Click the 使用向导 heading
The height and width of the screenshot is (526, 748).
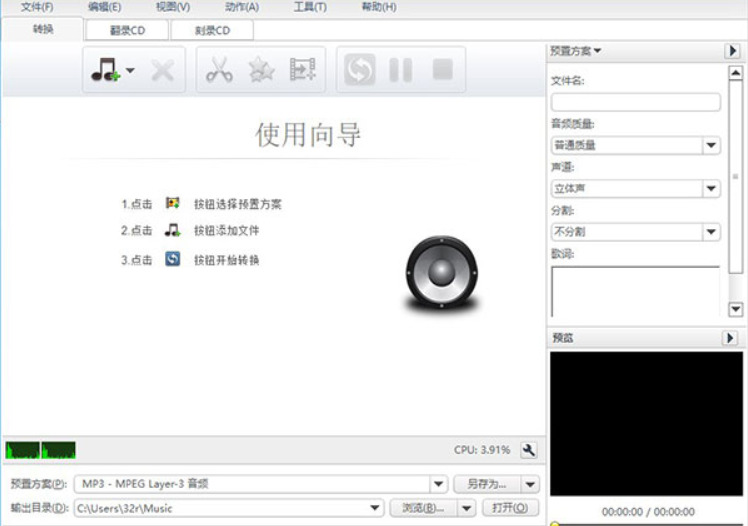308,134
